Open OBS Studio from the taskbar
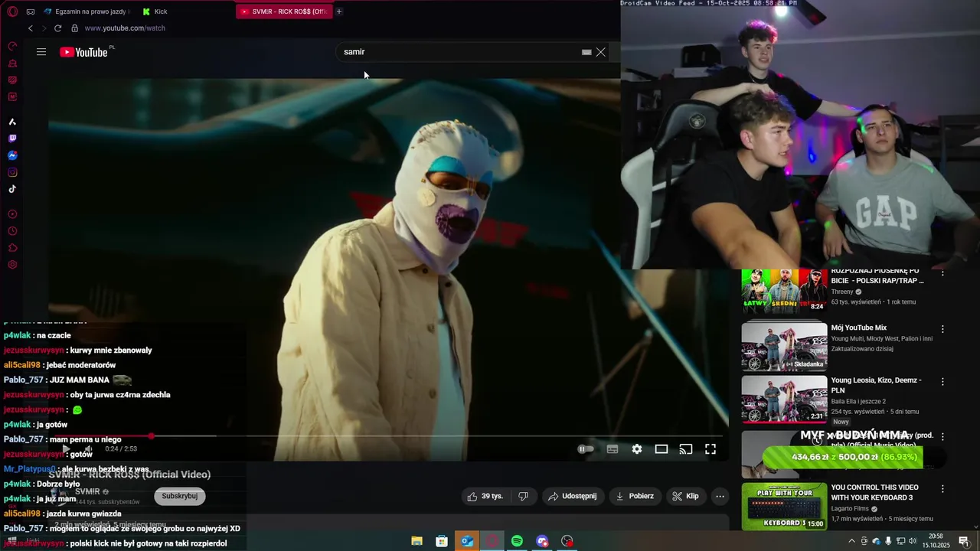The image size is (980, 551). pos(567,541)
